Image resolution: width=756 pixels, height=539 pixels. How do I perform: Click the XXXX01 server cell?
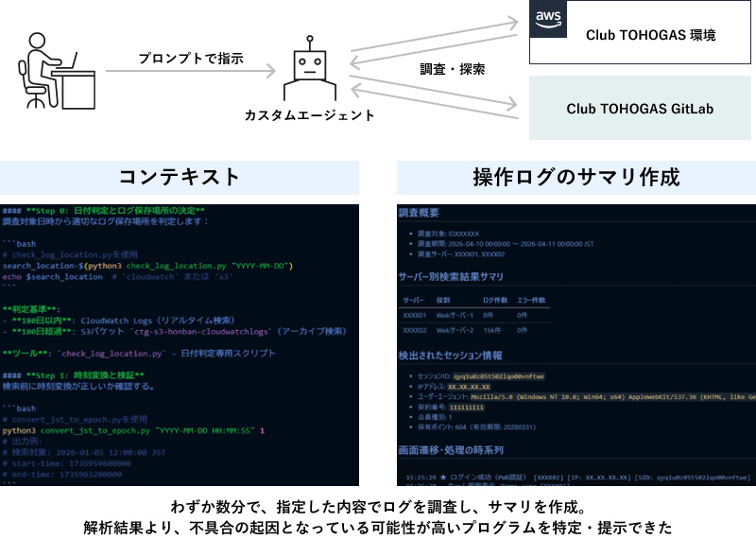coord(415,315)
